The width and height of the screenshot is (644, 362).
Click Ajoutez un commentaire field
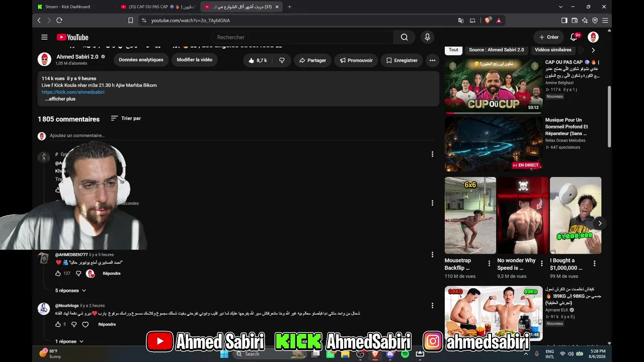[241, 136]
